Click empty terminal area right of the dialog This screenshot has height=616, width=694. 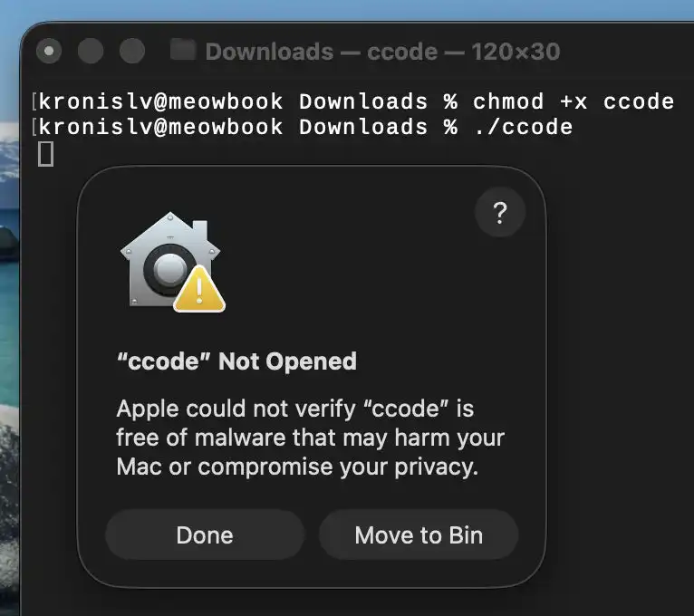pos(620,354)
